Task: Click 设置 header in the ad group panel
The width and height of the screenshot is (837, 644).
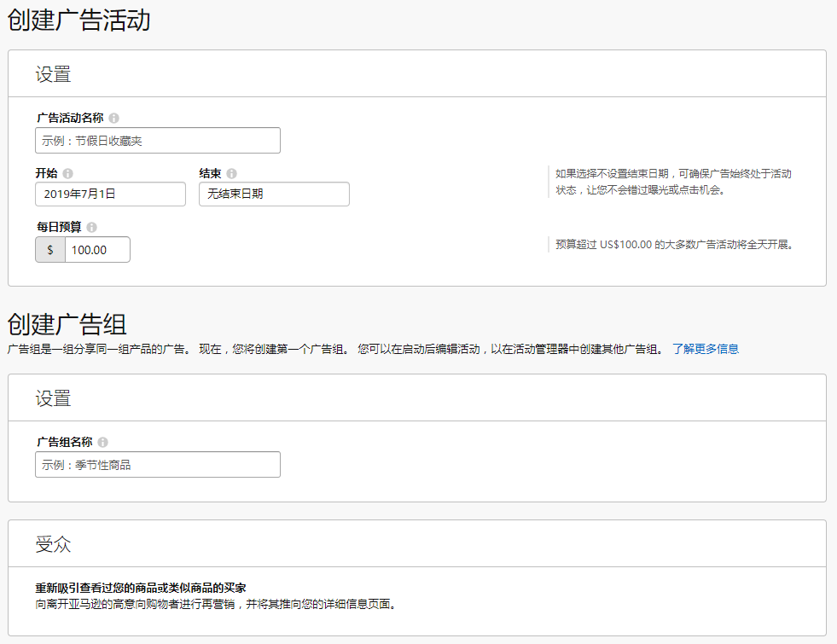Action: (53, 398)
